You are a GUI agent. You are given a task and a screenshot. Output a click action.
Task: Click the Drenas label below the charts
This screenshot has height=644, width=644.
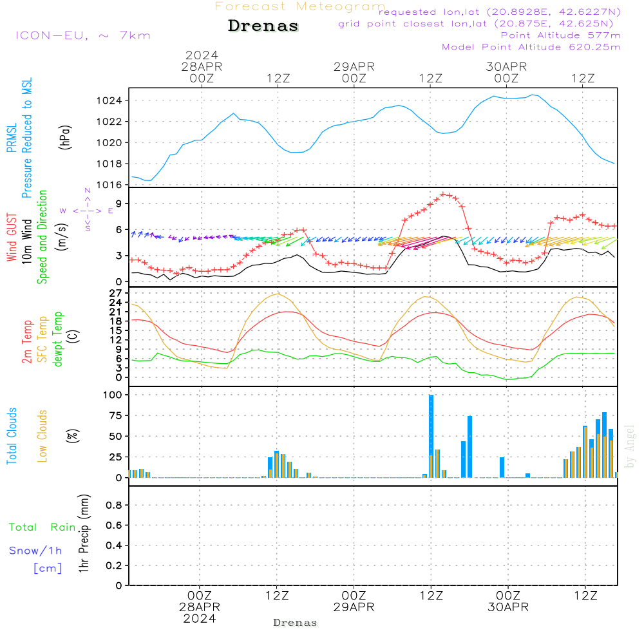click(x=296, y=623)
